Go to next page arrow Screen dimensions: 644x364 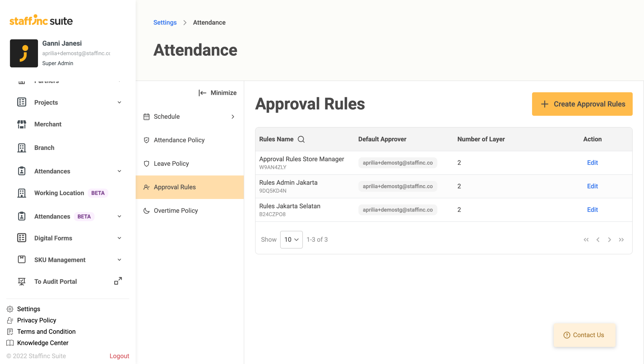tap(609, 240)
